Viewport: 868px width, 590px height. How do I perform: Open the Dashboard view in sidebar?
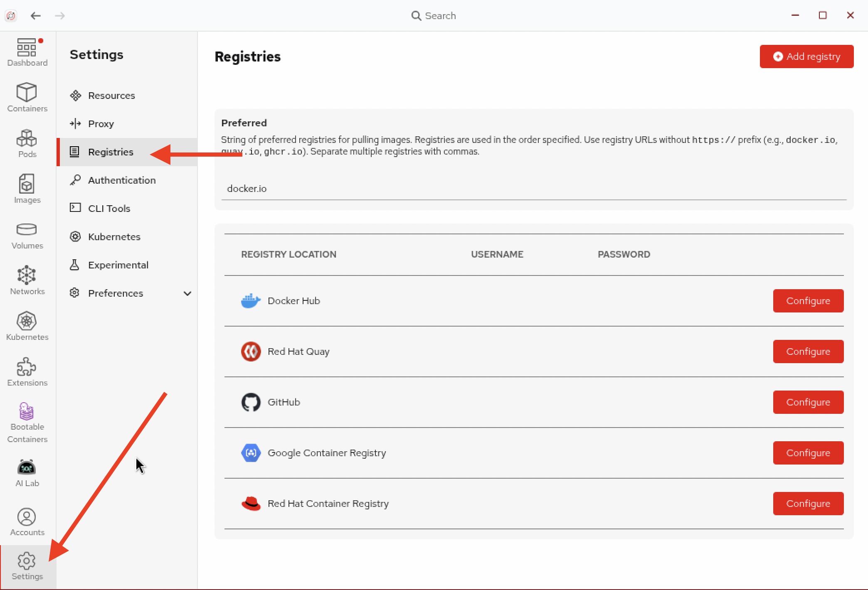27,52
